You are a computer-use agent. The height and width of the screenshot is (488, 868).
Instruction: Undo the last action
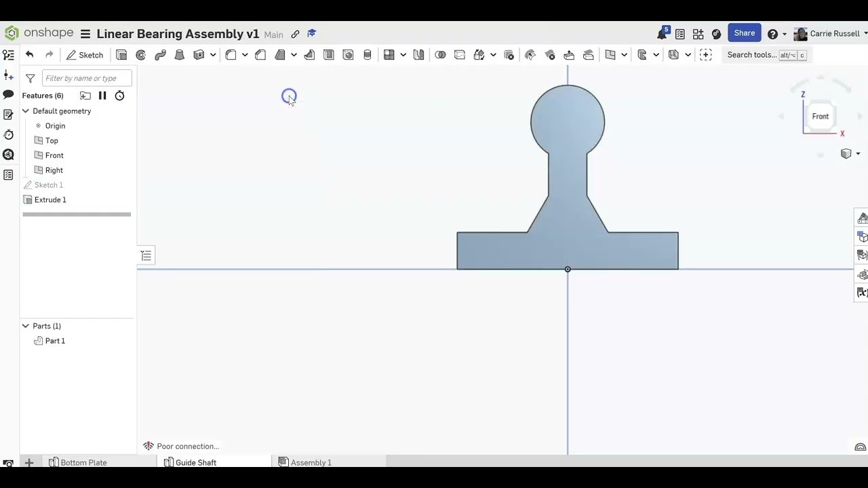(29, 55)
